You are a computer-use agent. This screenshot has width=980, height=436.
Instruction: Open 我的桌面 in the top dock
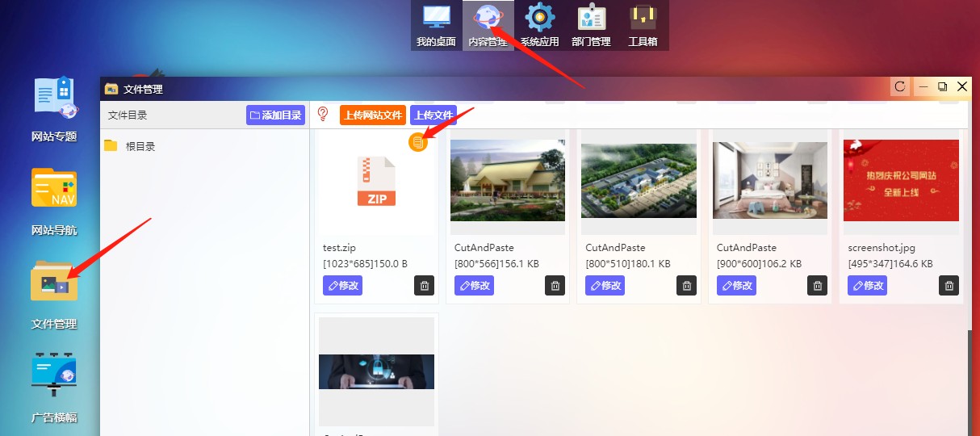[436, 25]
